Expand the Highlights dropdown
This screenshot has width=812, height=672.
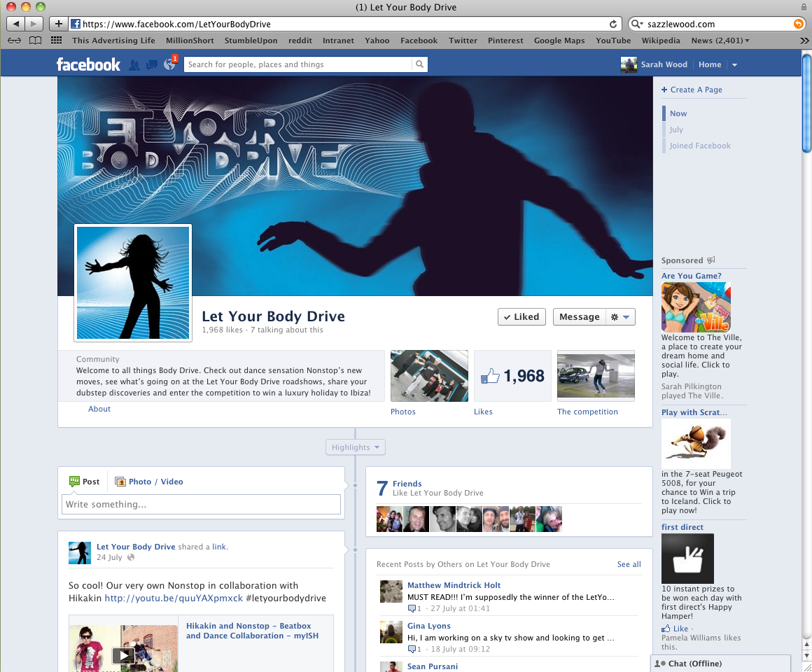[x=356, y=447]
